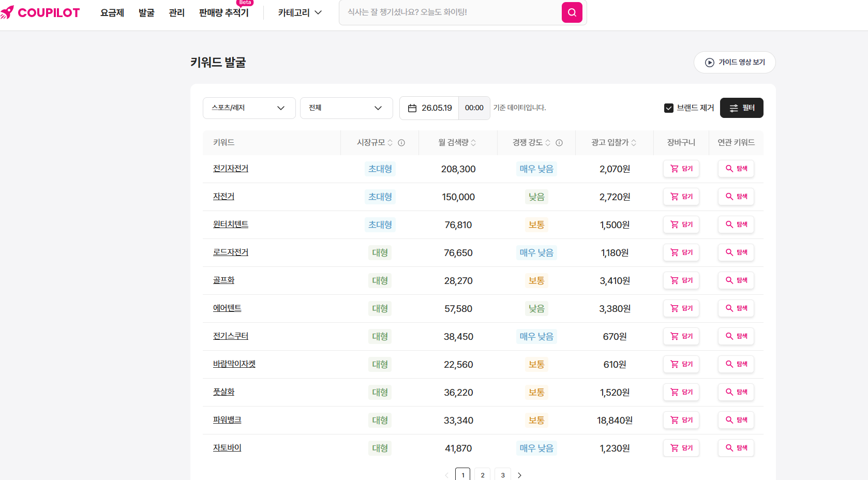This screenshot has height=480, width=868.
Task: Explore related keywords for 파워뱅크
Action: tap(736, 420)
